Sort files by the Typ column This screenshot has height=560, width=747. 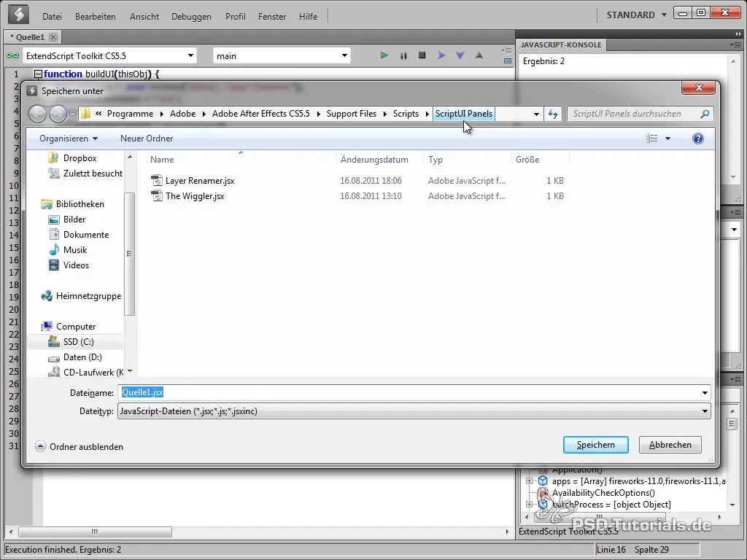click(x=436, y=160)
